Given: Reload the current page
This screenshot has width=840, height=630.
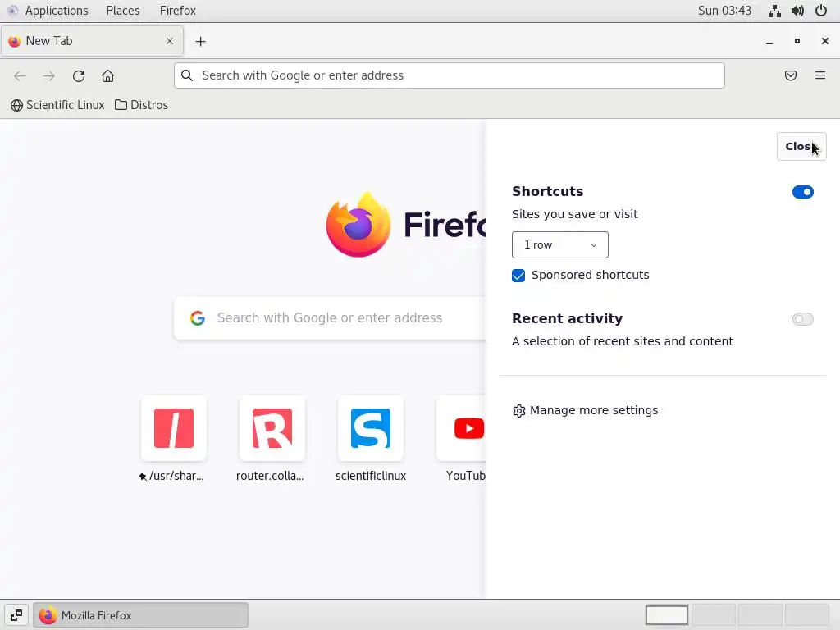Looking at the screenshot, I should tap(79, 75).
